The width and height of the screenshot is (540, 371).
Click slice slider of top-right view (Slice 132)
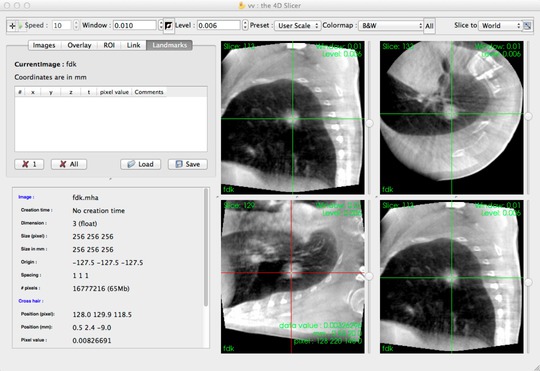pyautogui.click(x=528, y=117)
